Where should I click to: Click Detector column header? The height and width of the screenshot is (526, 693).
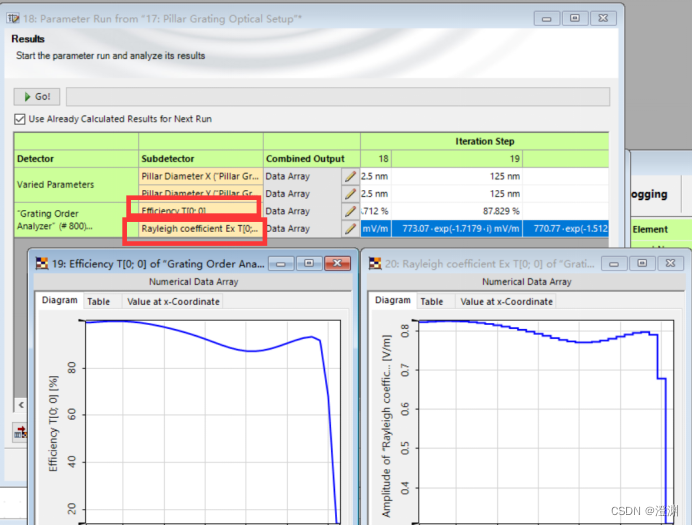coord(76,159)
